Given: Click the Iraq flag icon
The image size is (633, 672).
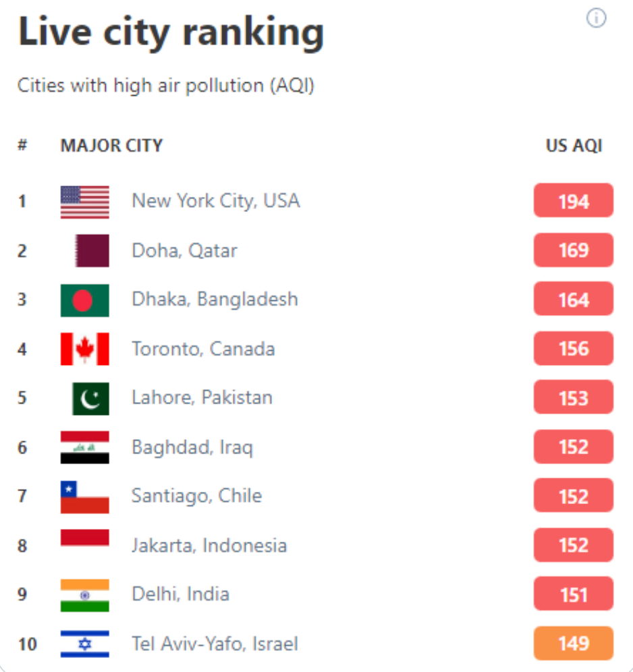Looking at the screenshot, I should 84,447.
